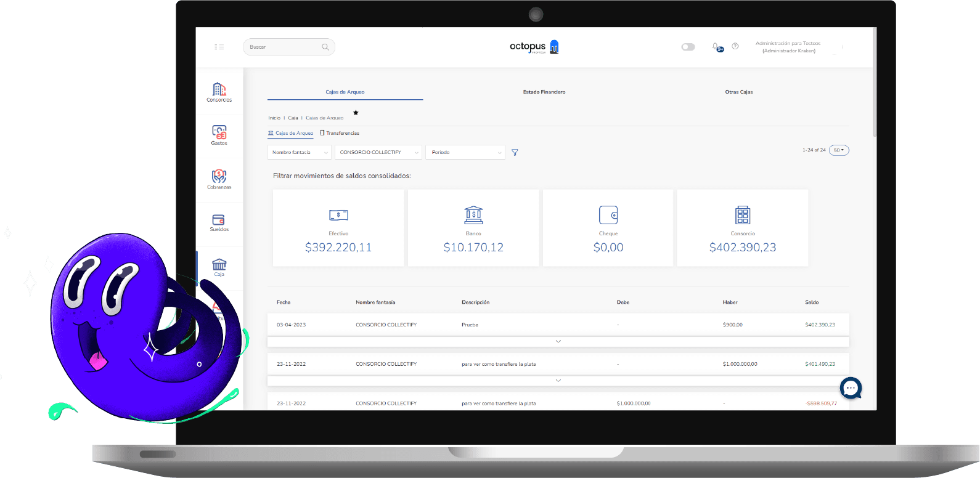
Task: Sort by the Debe column header
Action: point(623,302)
